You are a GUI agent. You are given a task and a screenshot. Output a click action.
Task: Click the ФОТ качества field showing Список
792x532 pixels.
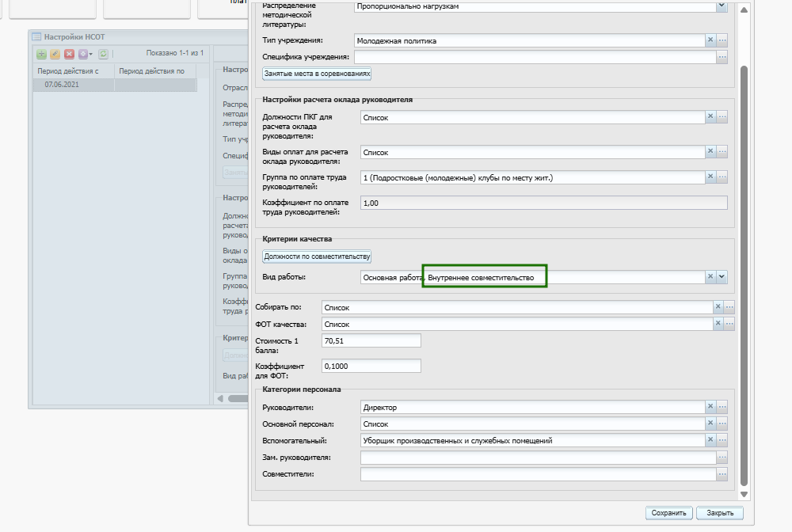[x=517, y=324]
